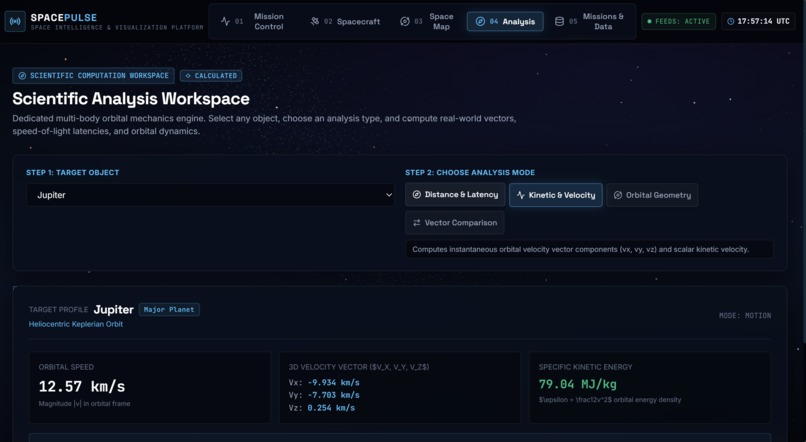Click the Kinetic & Velocity pulse icon
806x442 pixels.
coord(521,195)
